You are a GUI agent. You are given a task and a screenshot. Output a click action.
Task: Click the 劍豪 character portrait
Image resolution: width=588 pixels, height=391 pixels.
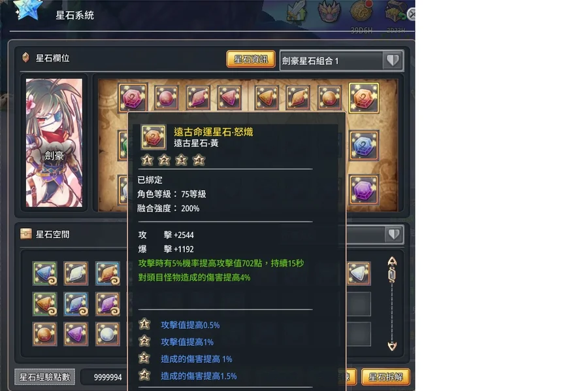click(x=54, y=143)
